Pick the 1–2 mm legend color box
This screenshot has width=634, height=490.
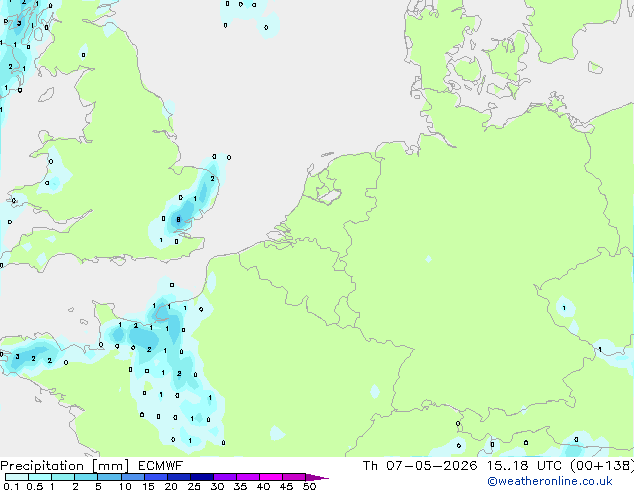(63, 477)
